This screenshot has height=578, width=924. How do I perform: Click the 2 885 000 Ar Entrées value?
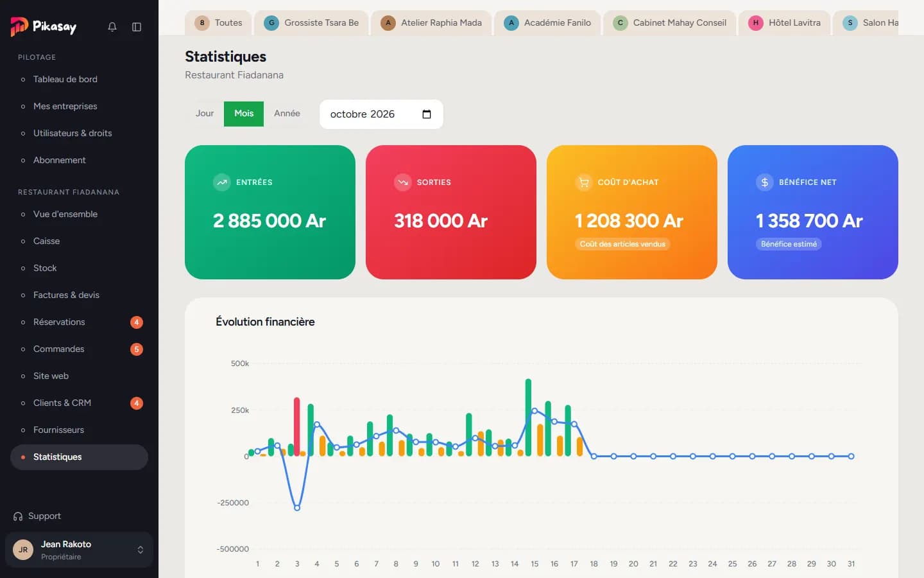[269, 221]
